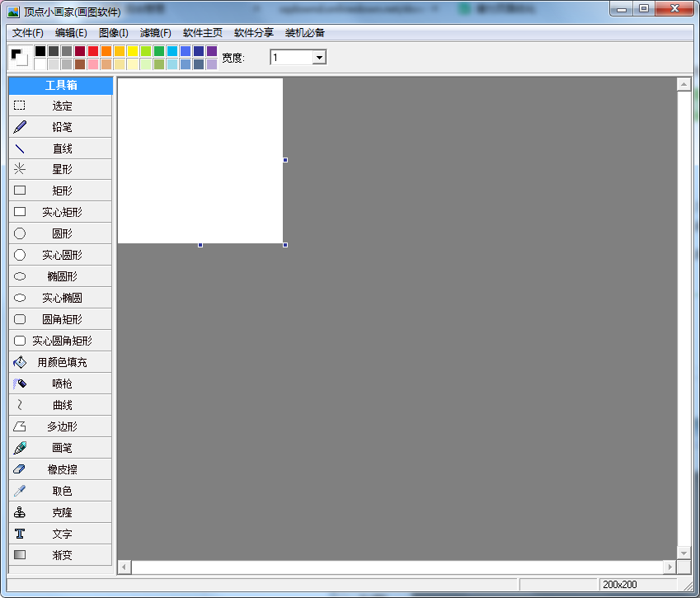The image size is (700, 598).
Task: Activate the 用颜色填充 (Fill) tool
Action: [x=59, y=362]
